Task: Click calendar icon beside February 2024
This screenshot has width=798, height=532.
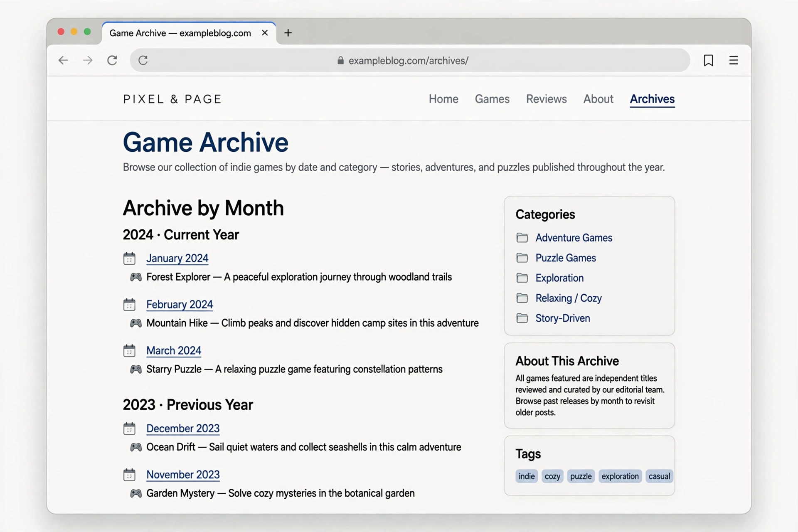Action: pyautogui.click(x=129, y=305)
